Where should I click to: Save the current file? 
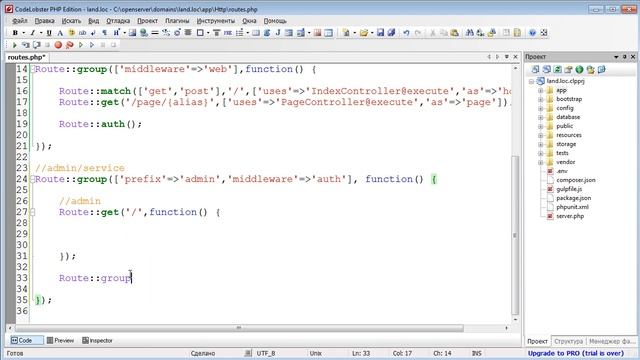coord(380,33)
